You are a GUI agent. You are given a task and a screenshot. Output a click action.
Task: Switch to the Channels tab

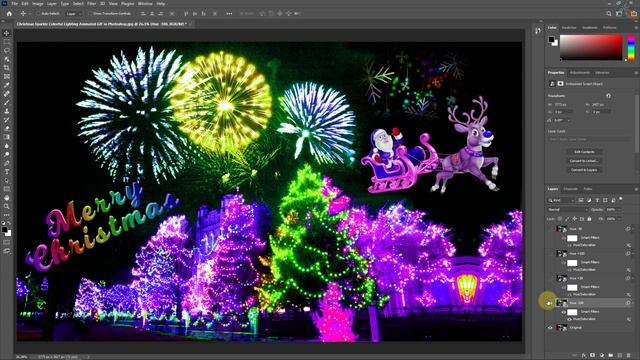point(571,189)
